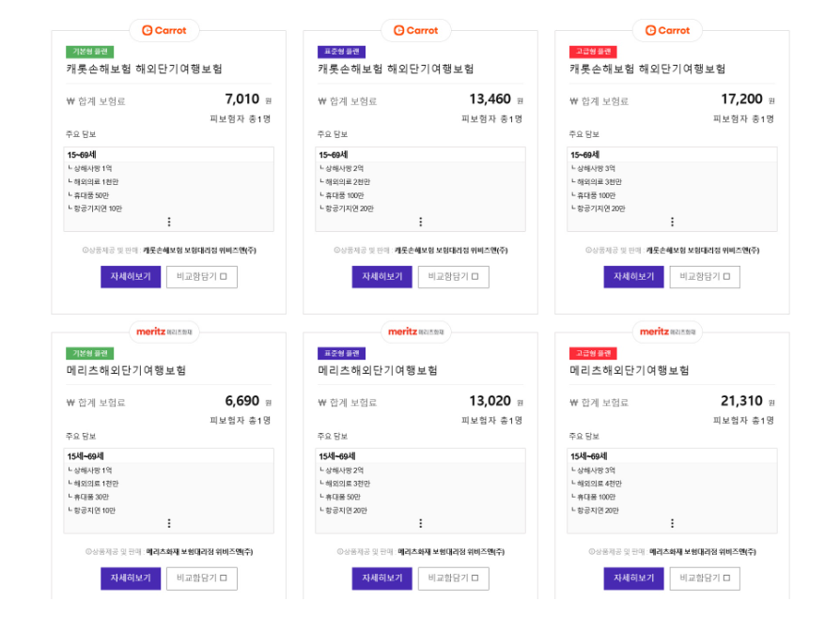Open 자세히보기 for the 6,690원 Meritz plan
Image resolution: width=840 pixels, height=632 pixels.
[x=130, y=578]
